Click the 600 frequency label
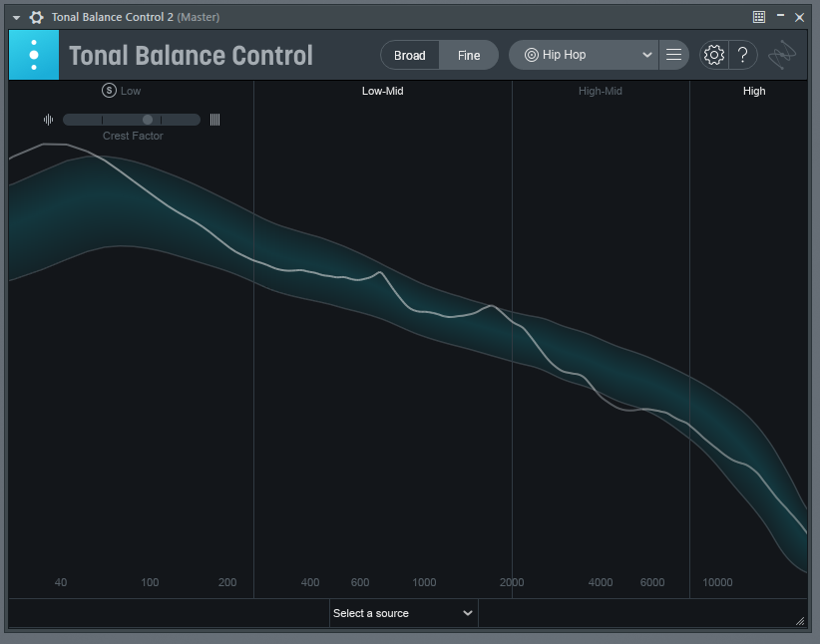Viewport: 820px width, 644px height. click(x=360, y=582)
